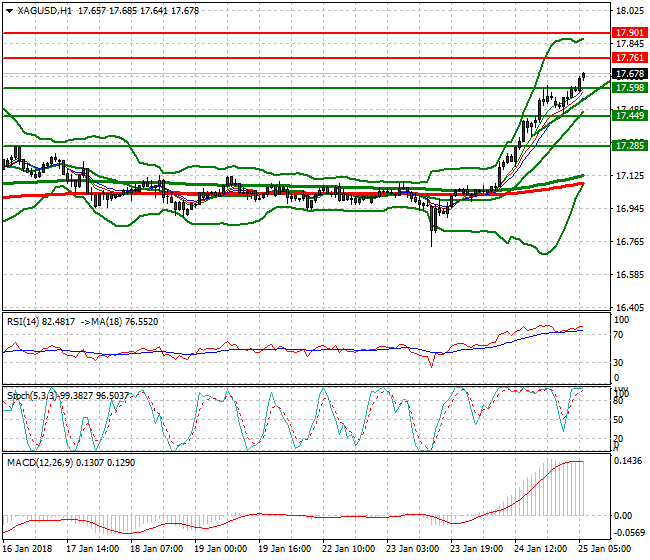Click the 0.00 level on MACD scale
This screenshot has height=560, width=650.
[625, 515]
